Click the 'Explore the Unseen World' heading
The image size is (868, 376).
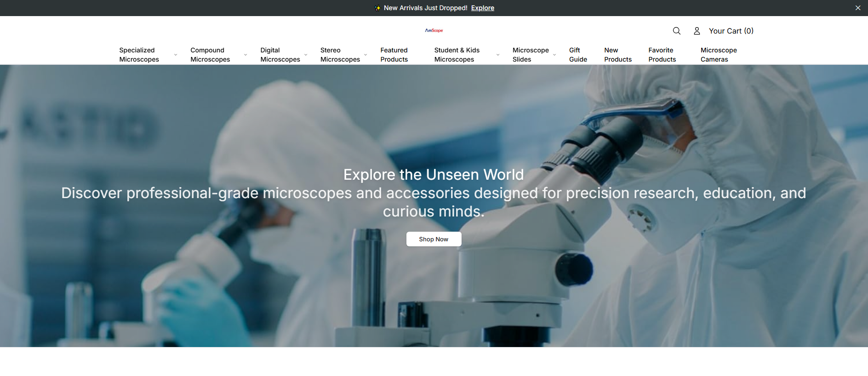[434, 175]
